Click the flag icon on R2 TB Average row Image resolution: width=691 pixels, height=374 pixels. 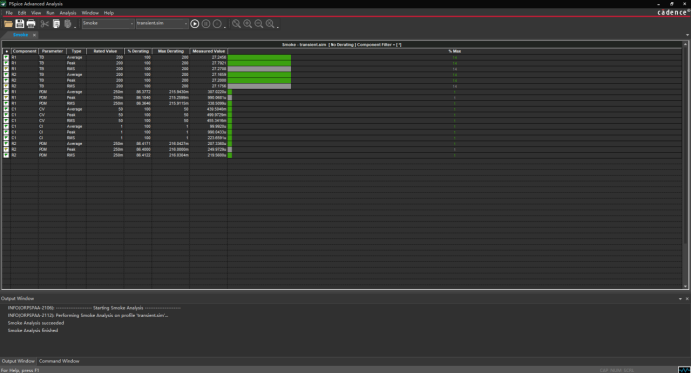(x=6, y=74)
